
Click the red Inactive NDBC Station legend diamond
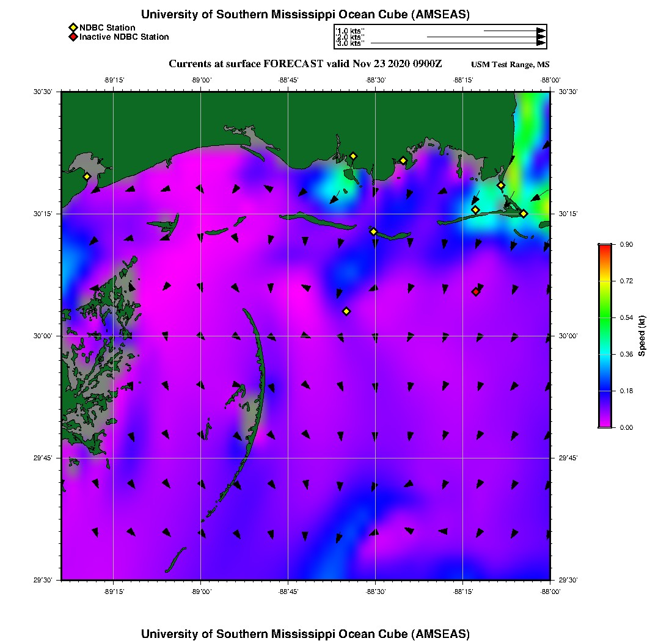[73, 37]
